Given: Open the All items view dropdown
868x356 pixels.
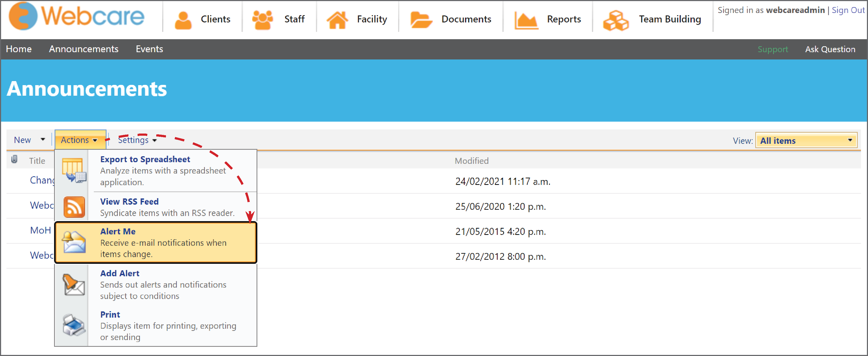Looking at the screenshot, I should [806, 141].
